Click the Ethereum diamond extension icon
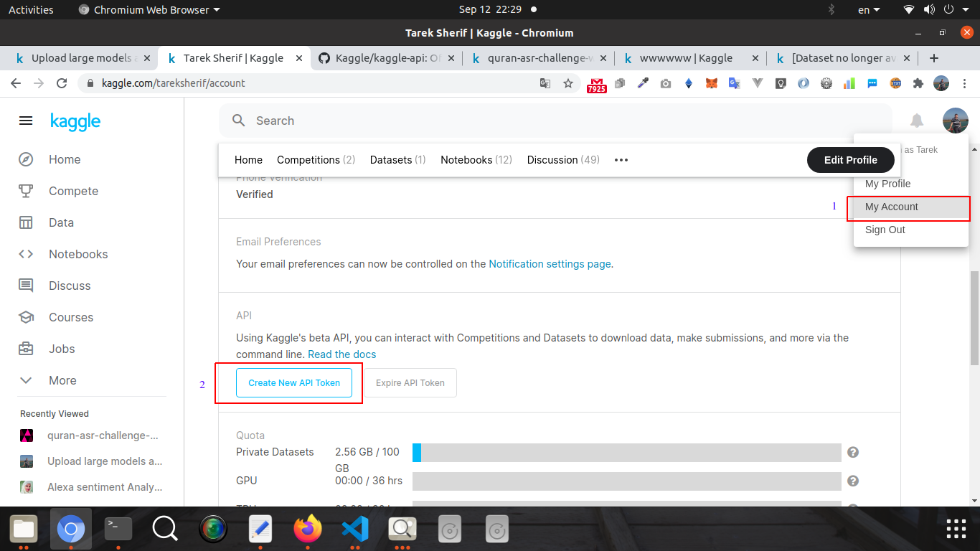 [x=689, y=83]
